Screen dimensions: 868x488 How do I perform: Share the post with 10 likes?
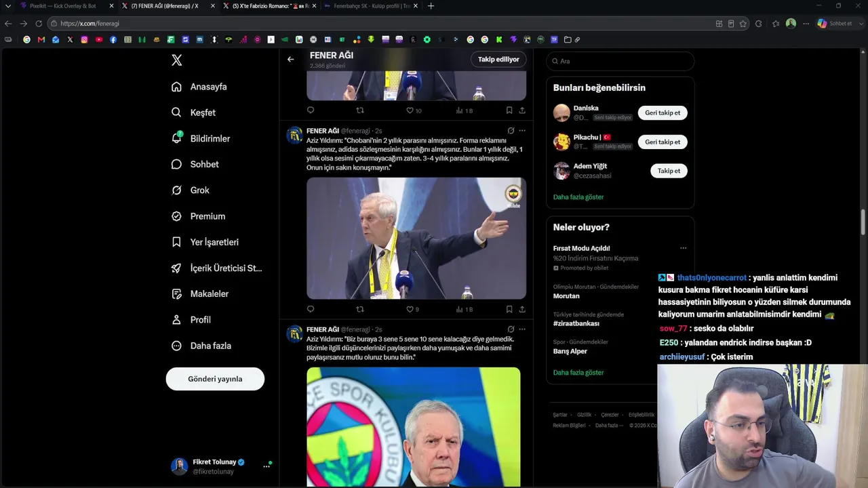click(522, 110)
